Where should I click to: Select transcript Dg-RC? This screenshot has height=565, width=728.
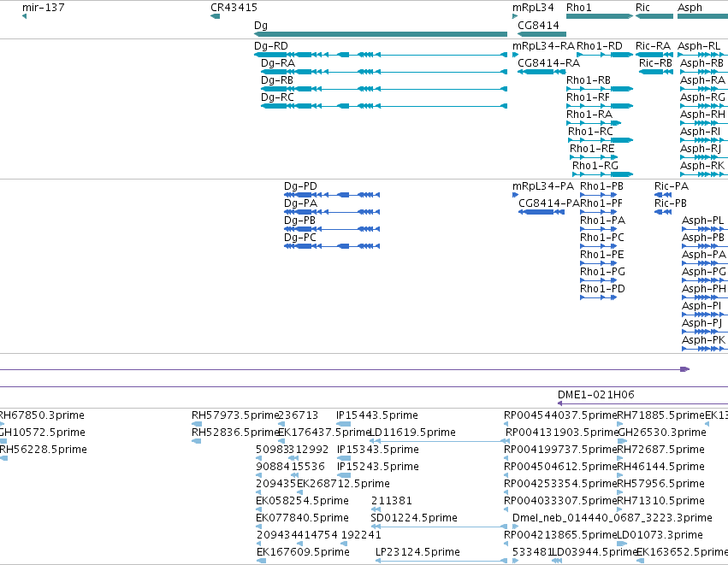(384, 106)
